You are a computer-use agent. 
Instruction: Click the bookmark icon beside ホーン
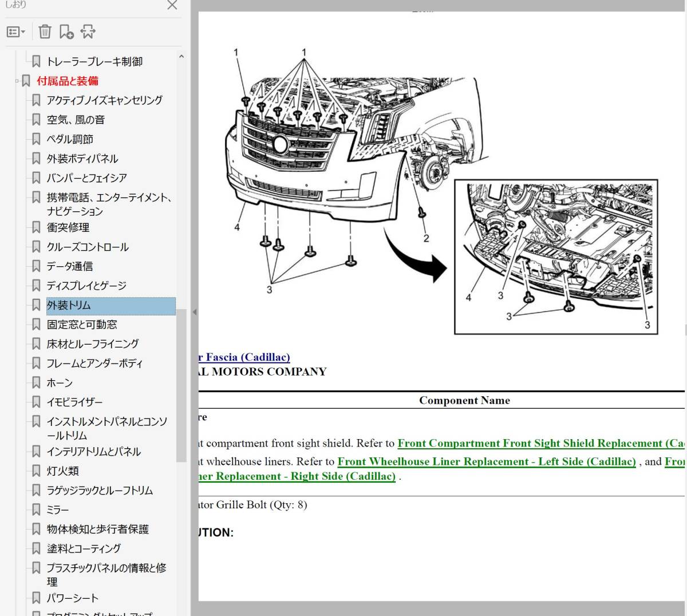pyautogui.click(x=36, y=382)
